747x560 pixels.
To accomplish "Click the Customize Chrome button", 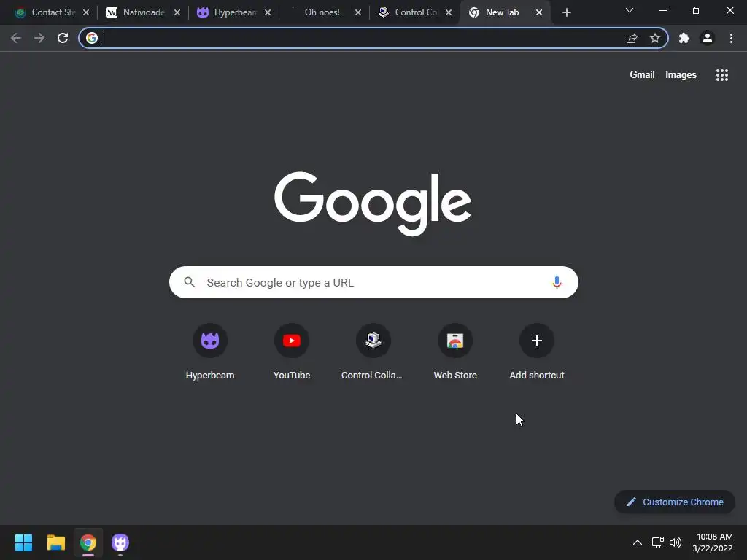I will pos(675,502).
